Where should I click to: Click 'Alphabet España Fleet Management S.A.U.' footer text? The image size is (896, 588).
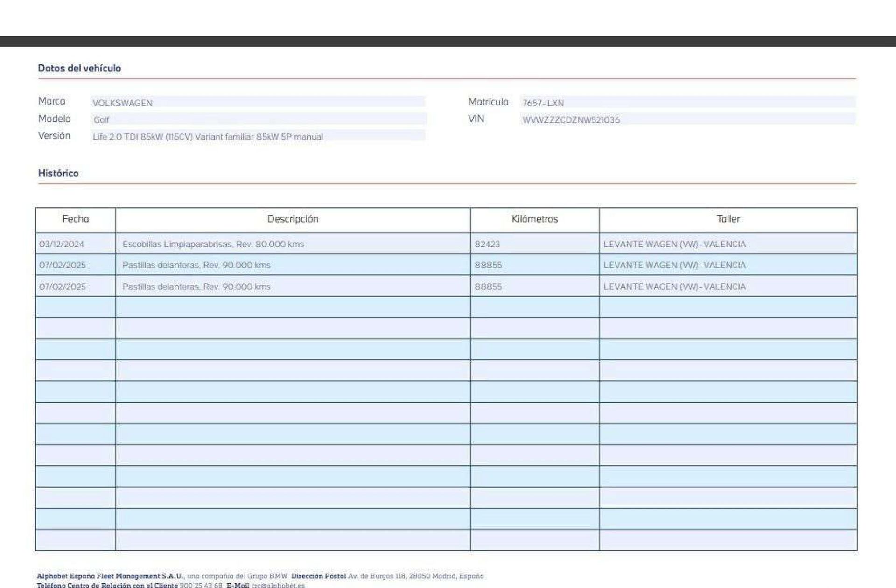coord(110,576)
